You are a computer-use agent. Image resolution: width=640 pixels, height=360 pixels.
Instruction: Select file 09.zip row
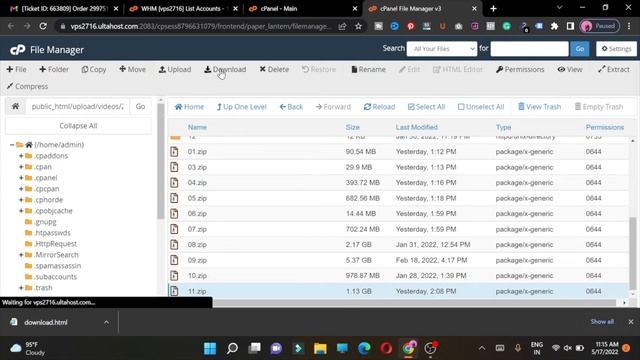398,260
